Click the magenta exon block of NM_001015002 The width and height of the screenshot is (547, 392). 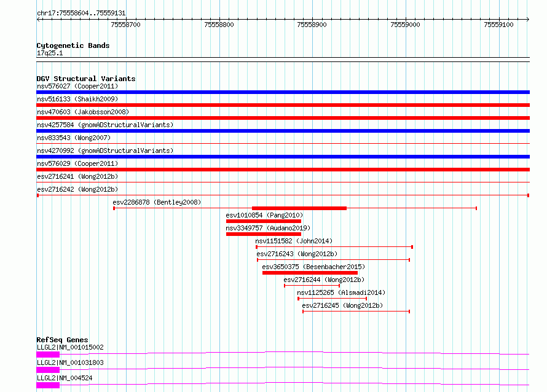pyautogui.click(x=48, y=355)
